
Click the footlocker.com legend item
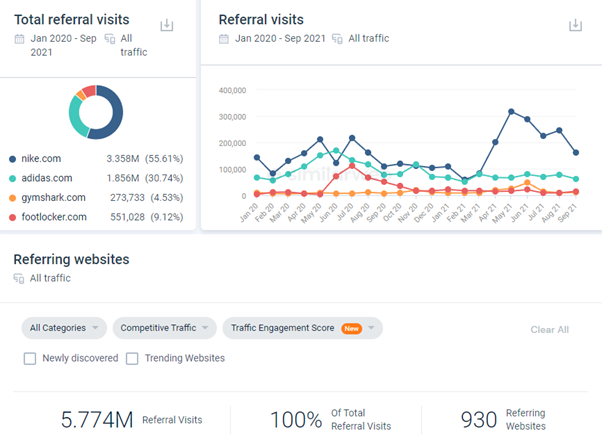click(x=54, y=217)
